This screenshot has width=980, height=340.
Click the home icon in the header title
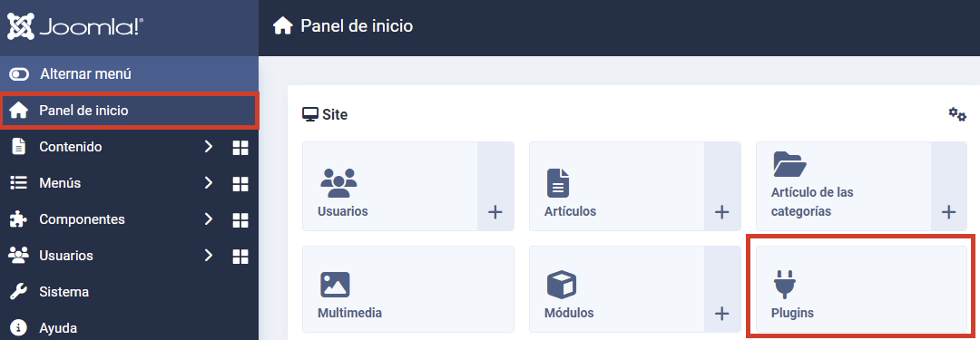pyautogui.click(x=283, y=26)
